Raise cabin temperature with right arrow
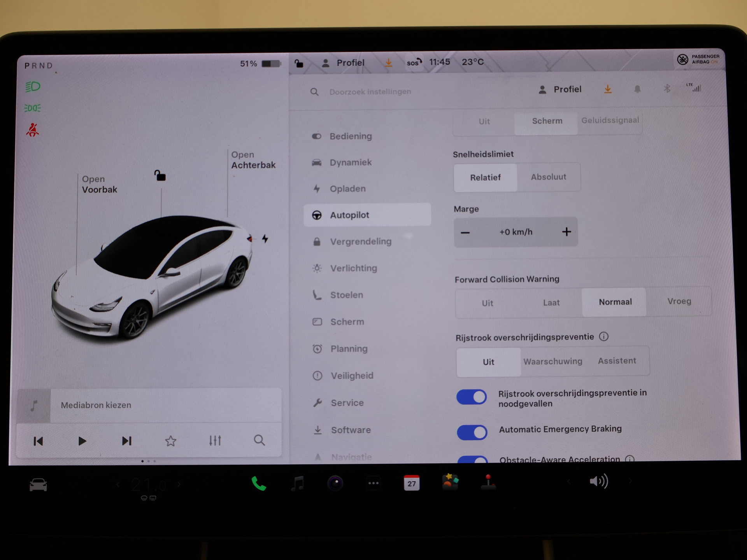Screen dimensions: 747x560 (179, 484)
